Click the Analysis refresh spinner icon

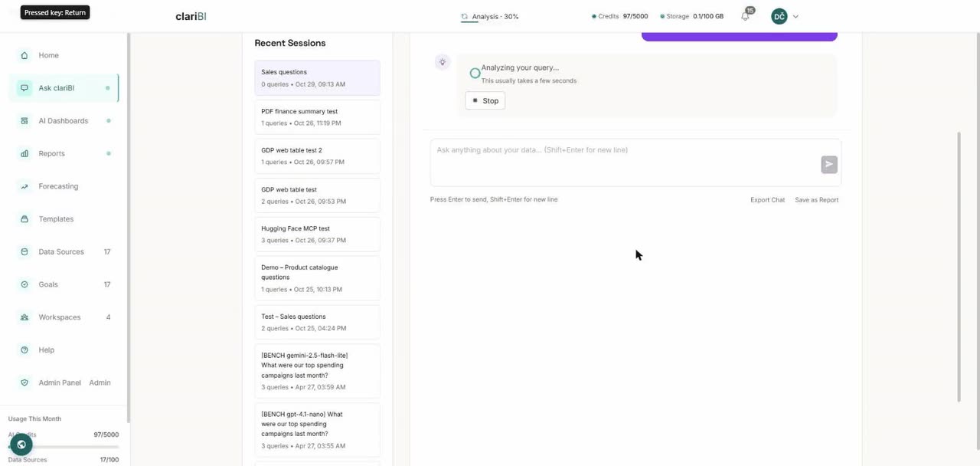(x=465, y=16)
